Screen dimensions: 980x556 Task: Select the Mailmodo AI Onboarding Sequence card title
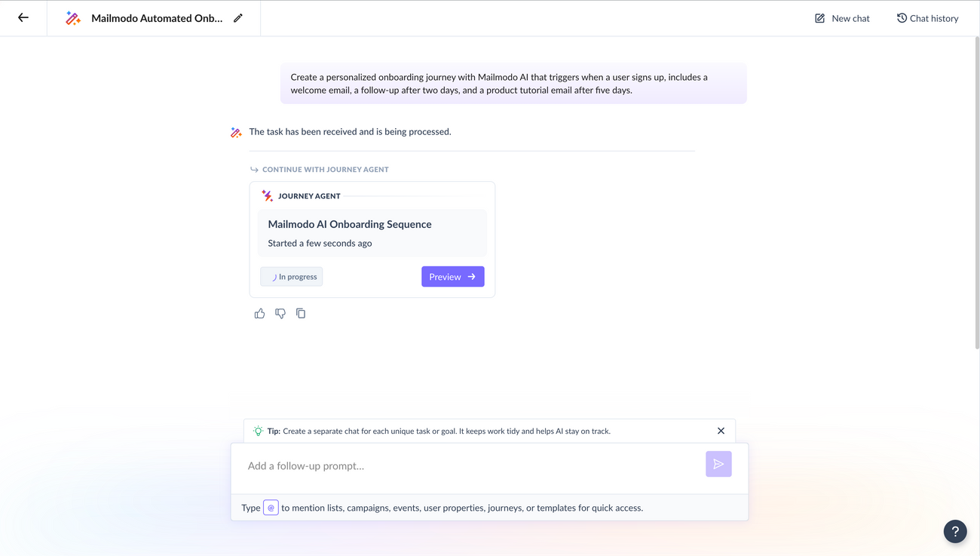click(x=350, y=224)
